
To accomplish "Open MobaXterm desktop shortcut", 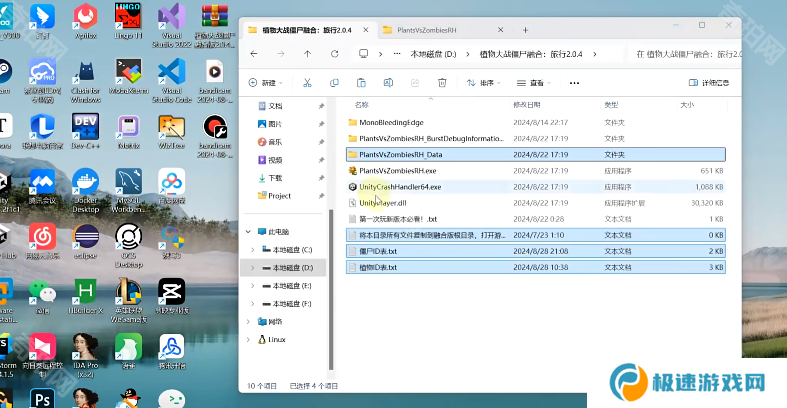I will (128, 76).
